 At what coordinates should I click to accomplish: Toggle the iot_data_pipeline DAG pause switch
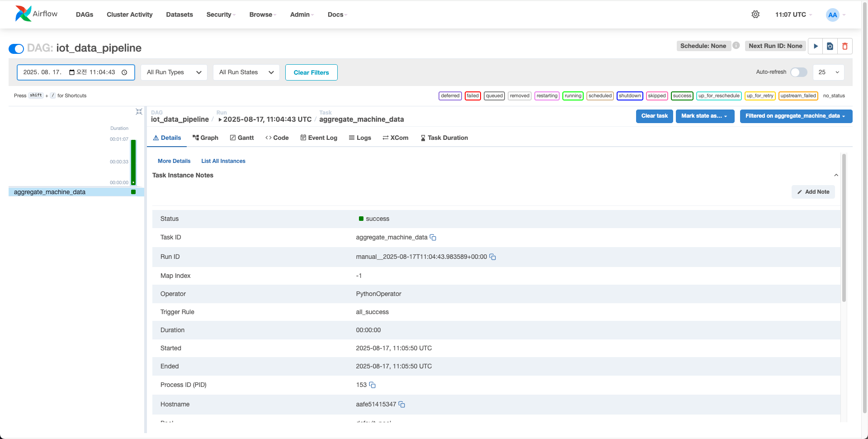point(16,48)
